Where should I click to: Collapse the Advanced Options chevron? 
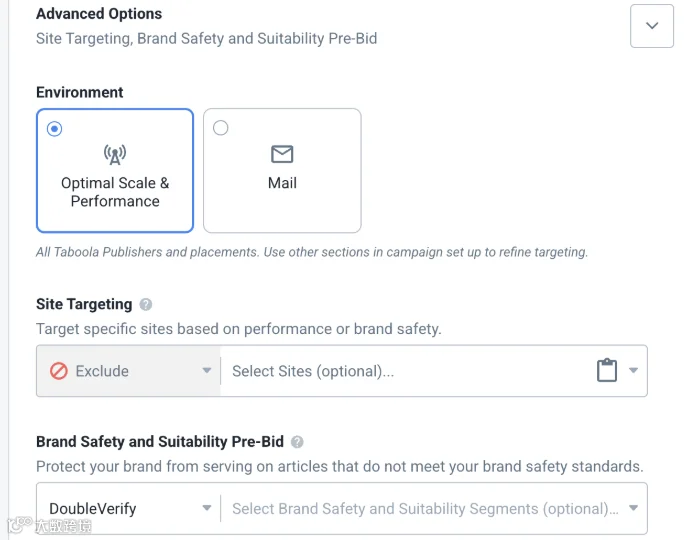point(652,26)
